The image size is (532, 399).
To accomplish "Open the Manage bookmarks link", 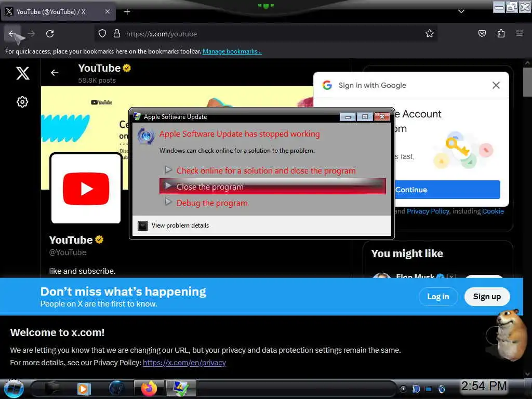I will click(232, 51).
